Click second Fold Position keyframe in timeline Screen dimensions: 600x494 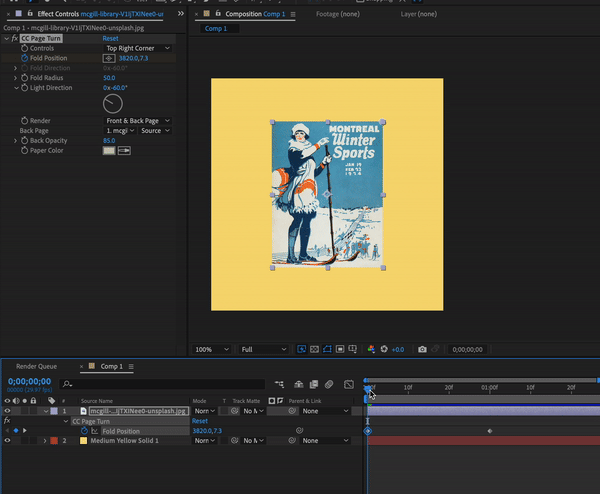pos(490,431)
